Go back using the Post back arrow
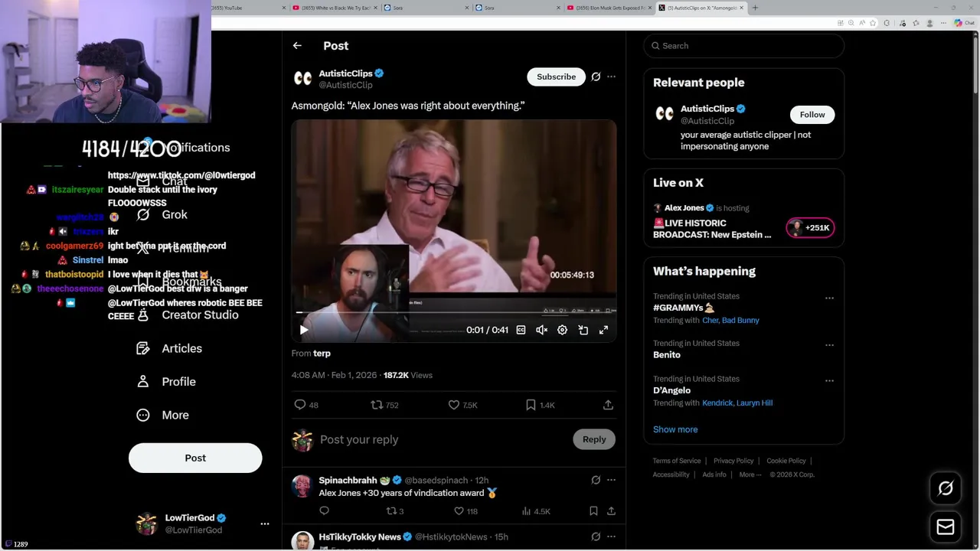Viewport: 980px width, 551px height. (297, 46)
